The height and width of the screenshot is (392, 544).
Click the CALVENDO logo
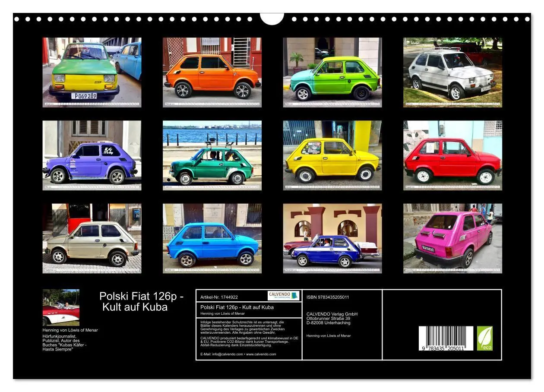pyautogui.click(x=283, y=296)
